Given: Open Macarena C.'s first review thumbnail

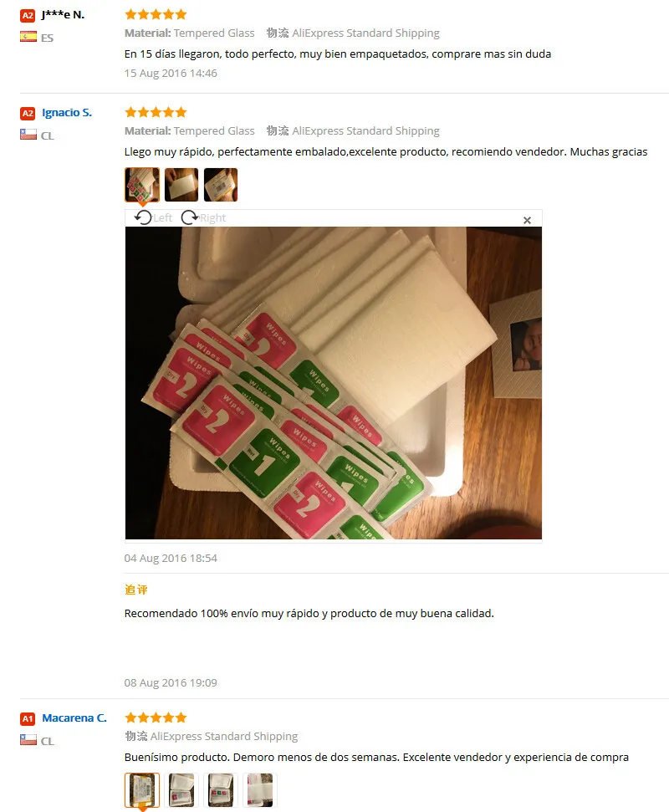Looking at the screenshot, I should click(x=142, y=790).
